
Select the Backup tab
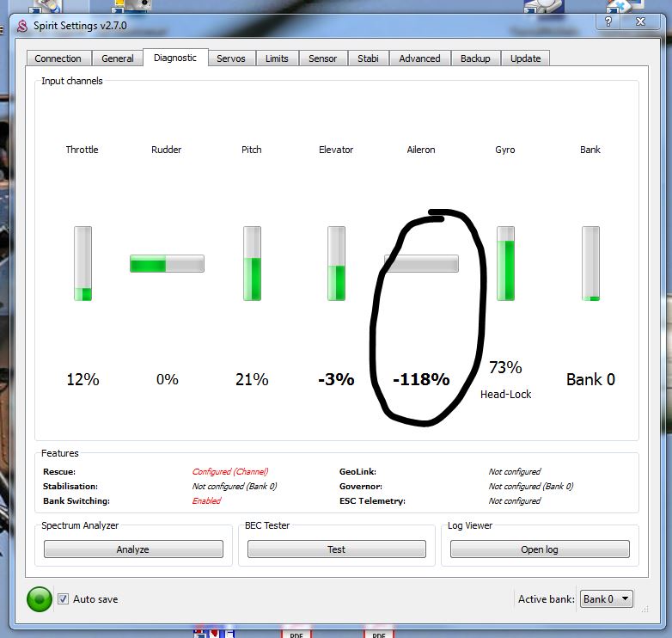pos(475,58)
